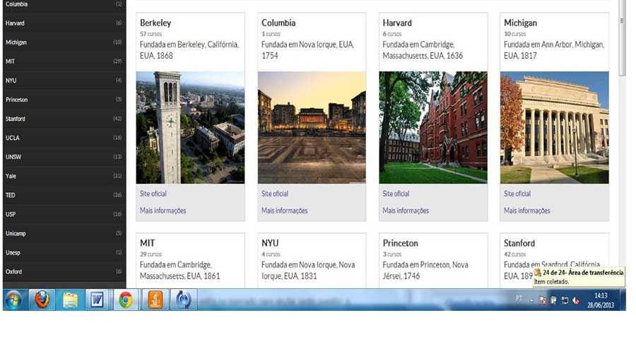Image resolution: width=636 pixels, height=364 pixels.
Task: Click the network connection tray icon
Action: [565, 300]
